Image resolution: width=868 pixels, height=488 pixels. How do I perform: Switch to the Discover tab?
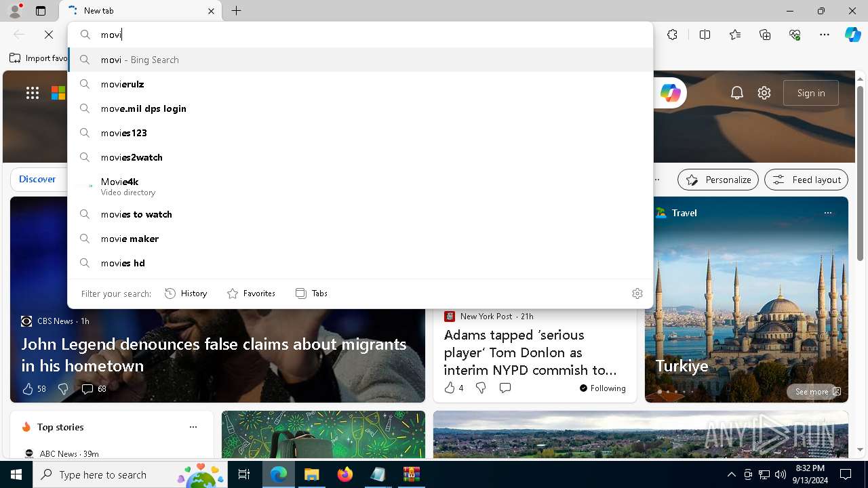click(x=37, y=180)
